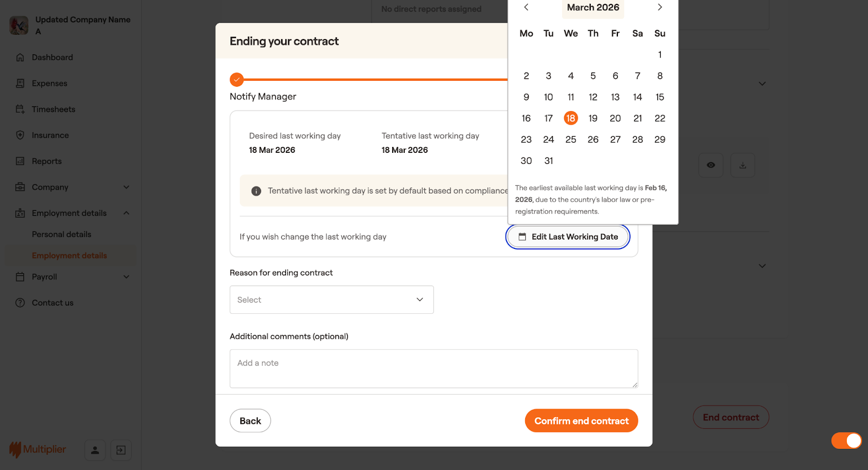Collapse the Employment details sidebar section

tap(126, 213)
